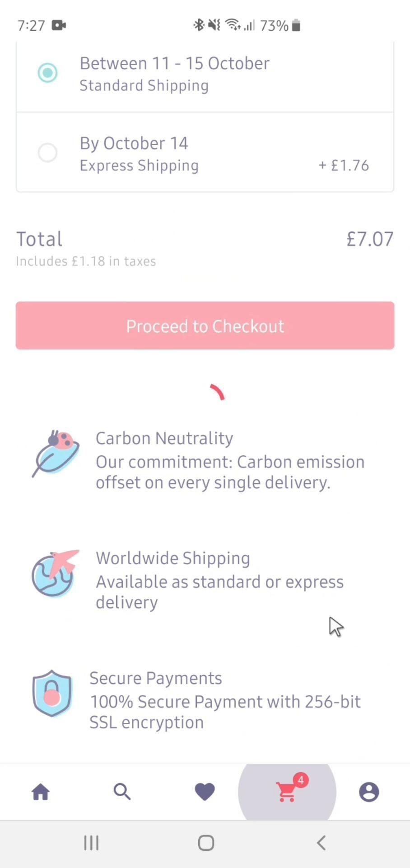The height and width of the screenshot is (868, 410).
Task: Tap Android home navigation button
Action: [x=206, y=843]
